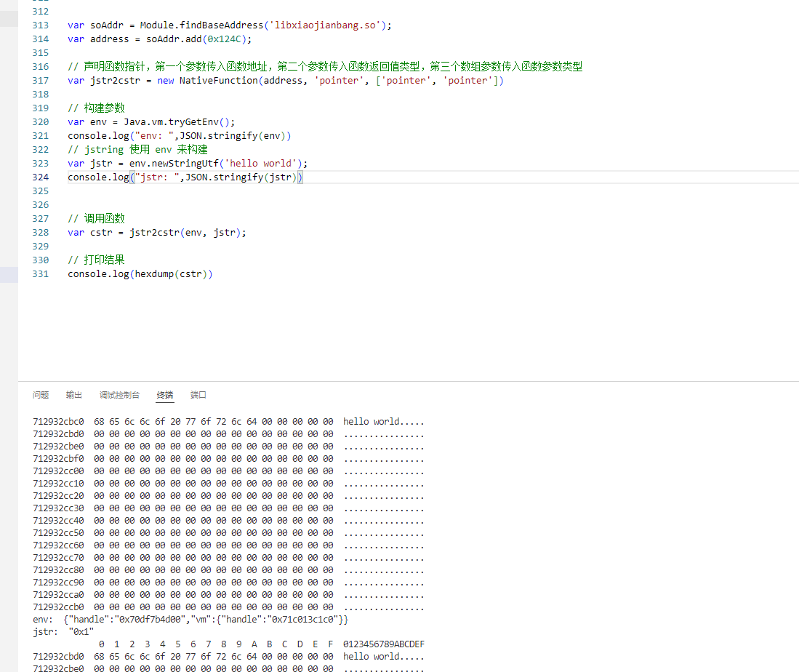Click the NativeFunction keyword in the code

click(218, 81)
